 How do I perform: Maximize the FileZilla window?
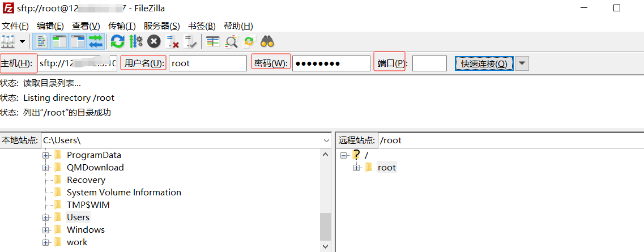tap(616, 8)
